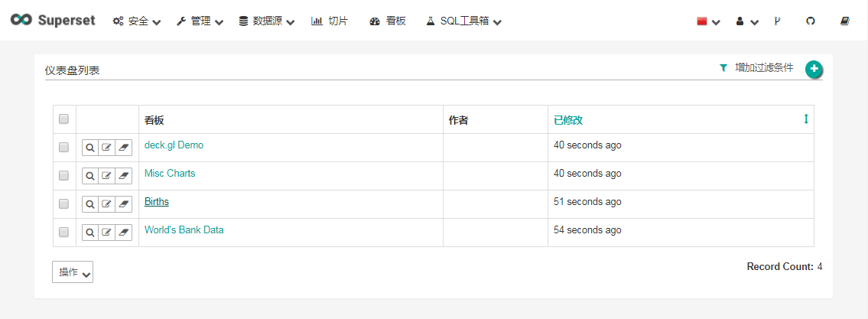Open the Births dashboard link
The width and height of the screenshot is (868, 319).
[x=157, y=202]
